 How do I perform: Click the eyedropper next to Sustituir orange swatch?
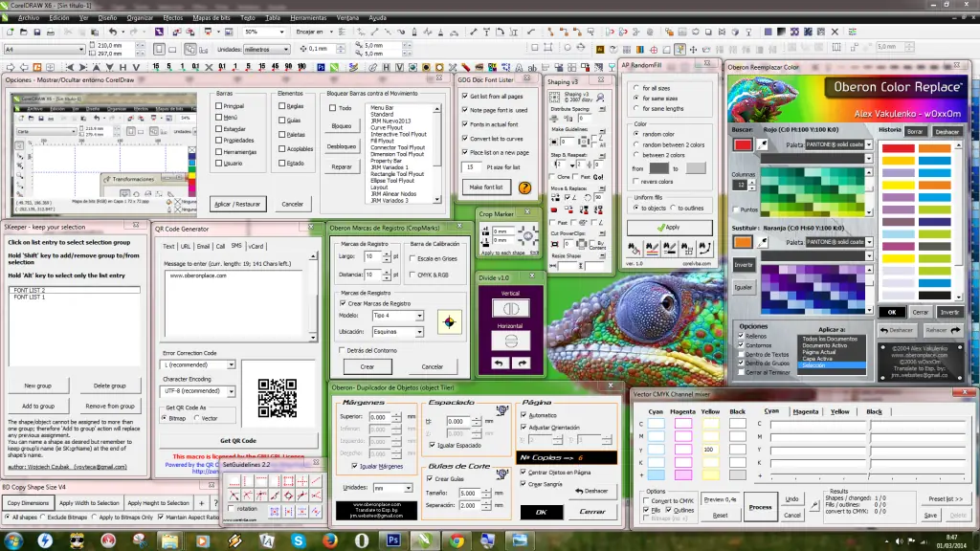pyautogui.click(x=762, y=242)
